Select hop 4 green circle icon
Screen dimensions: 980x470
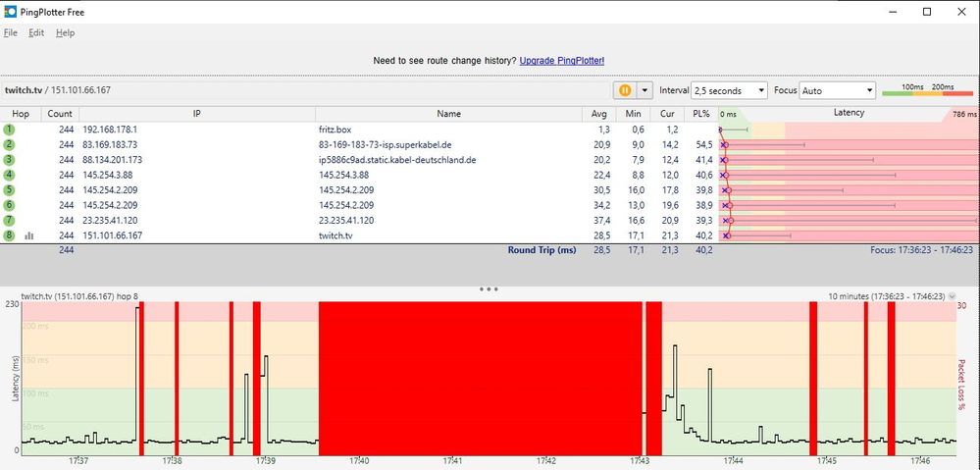point(8,175)
